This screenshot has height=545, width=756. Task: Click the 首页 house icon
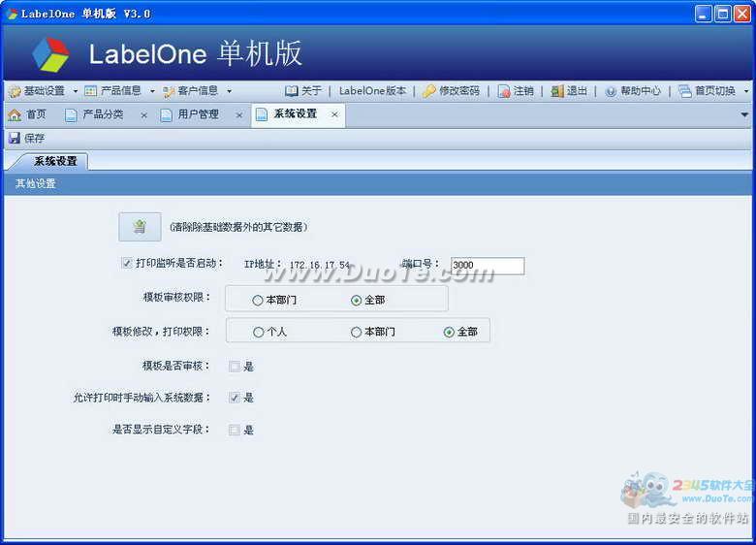(15, 114)
